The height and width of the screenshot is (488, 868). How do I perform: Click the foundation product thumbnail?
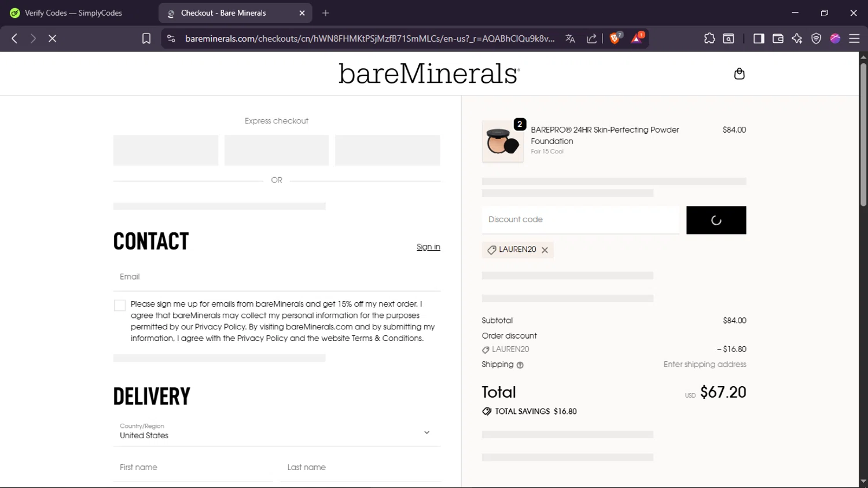coord(502,141)
